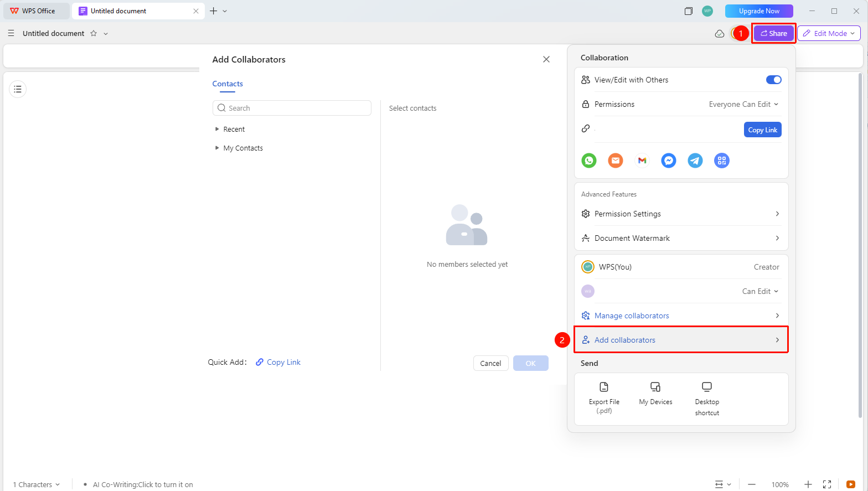
Task: Toggle View/Edit with Others switch
Action: point(774,80)
